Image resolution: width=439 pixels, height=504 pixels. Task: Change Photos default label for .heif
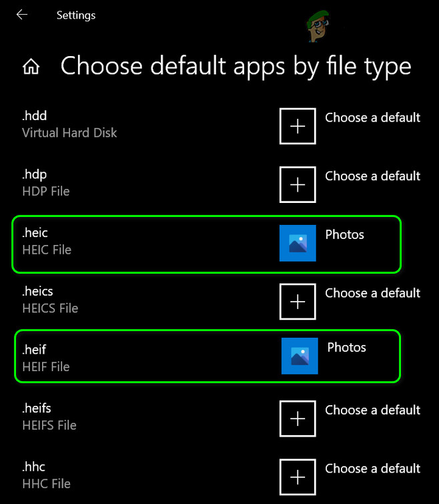pos(346,347)
